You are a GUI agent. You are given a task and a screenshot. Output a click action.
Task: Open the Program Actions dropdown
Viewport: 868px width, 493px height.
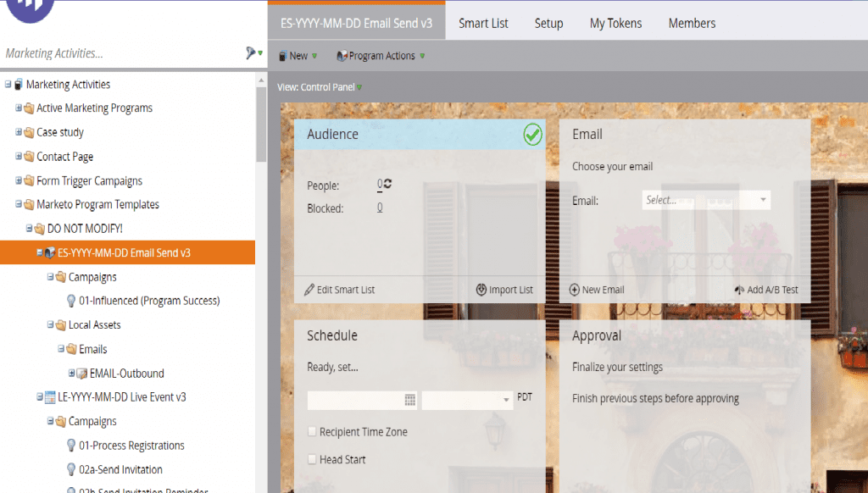pyautogui.click(x=381, y=56)
